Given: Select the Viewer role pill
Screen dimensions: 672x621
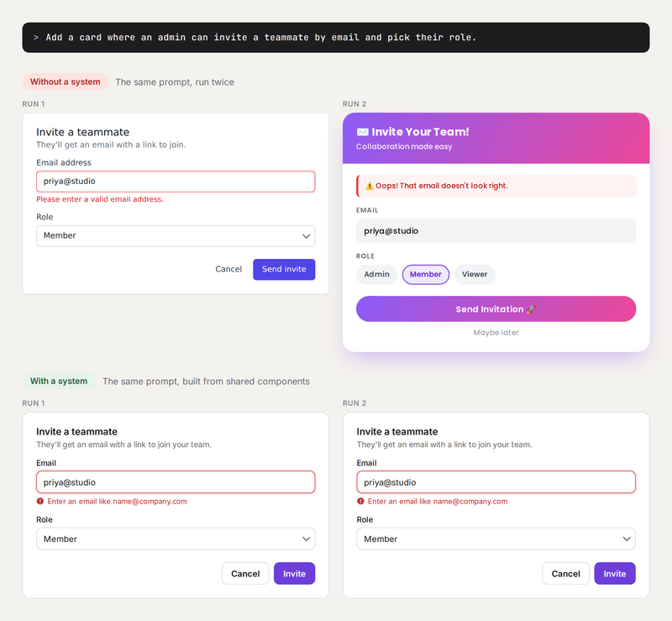Looking at the screenshot, I should point(475,275).
